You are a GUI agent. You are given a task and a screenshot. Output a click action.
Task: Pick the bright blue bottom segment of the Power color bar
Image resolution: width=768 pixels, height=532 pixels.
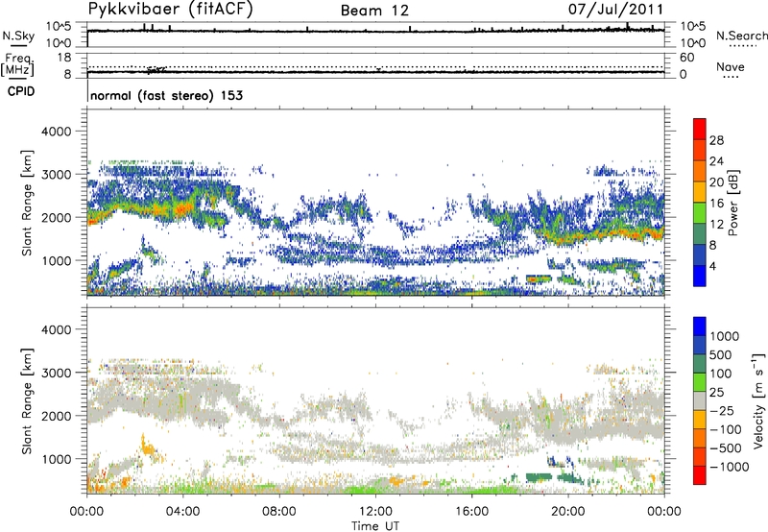pos(700,277)
